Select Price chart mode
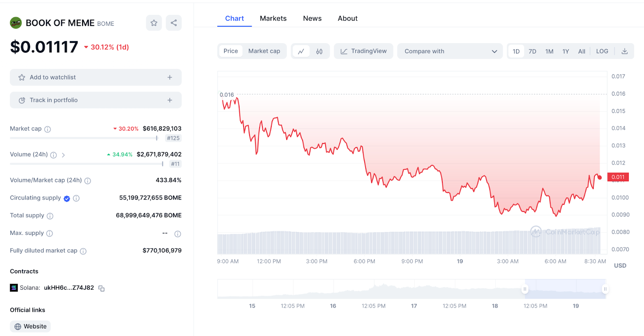Image resolution: width=644 pixels, height=336 pixels. click(x=231, y=51)
